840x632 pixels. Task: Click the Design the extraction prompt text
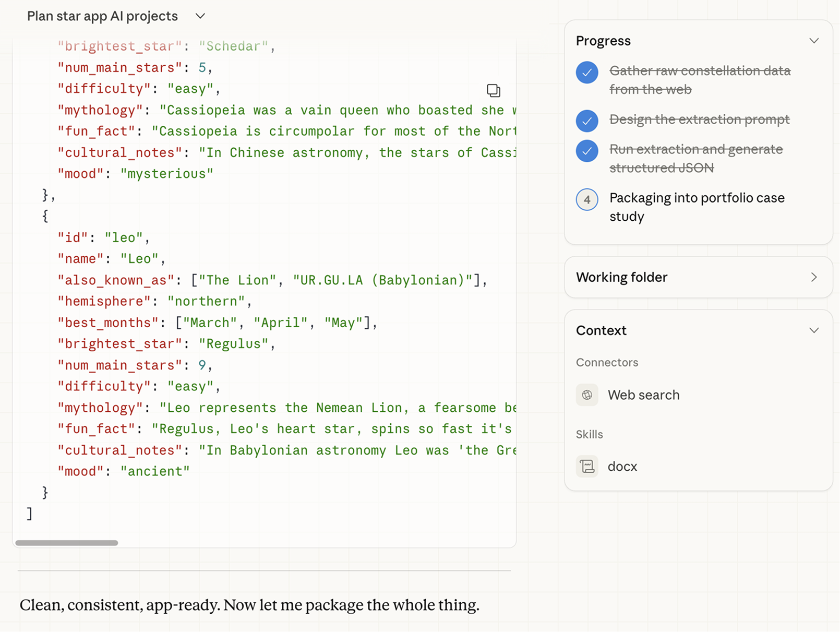699,120
